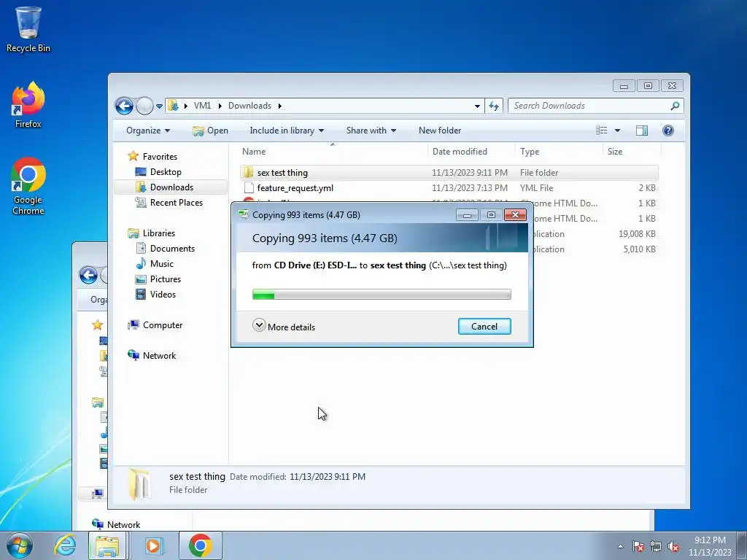Open the recent pages dropdown next to navigation arrows

[x=159, y=106]
